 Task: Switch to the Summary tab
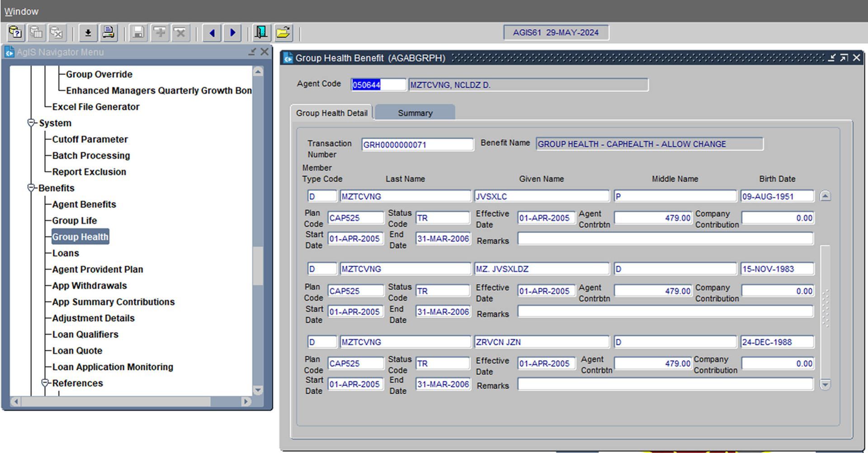coord(415,113)
